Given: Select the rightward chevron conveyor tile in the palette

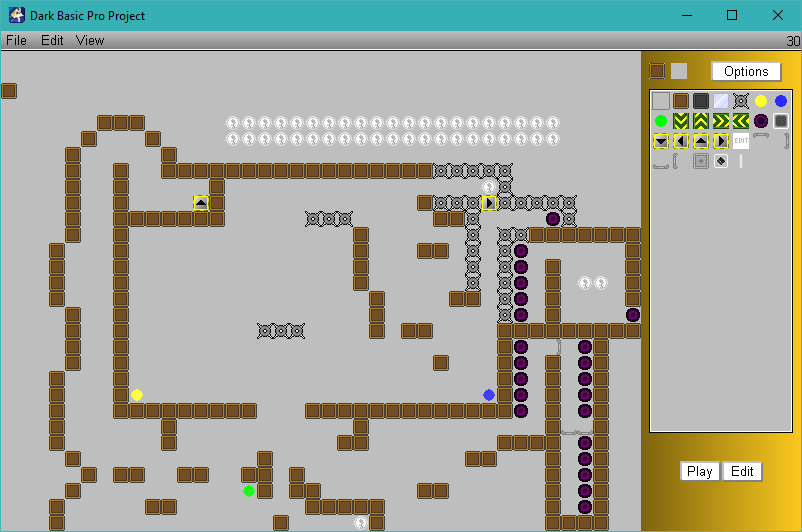Looking at the screenshot, I should [x=721, y=121].
